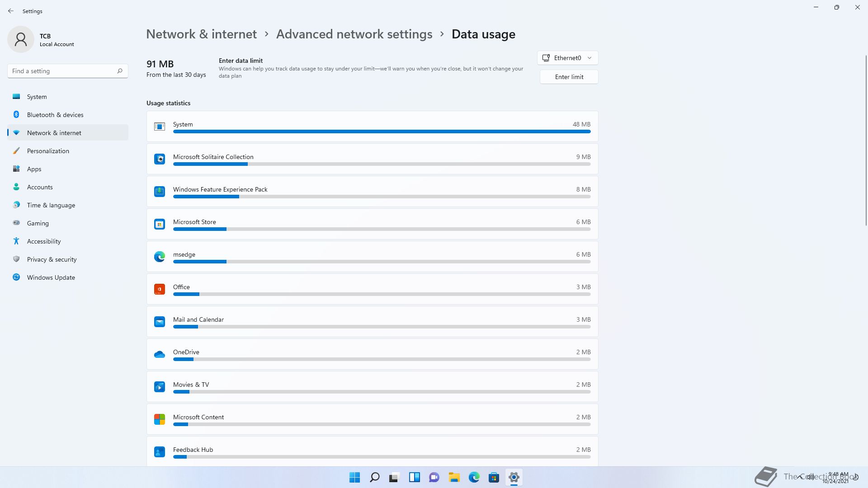Click the Office icon in usage list

[x=160, y=289]
